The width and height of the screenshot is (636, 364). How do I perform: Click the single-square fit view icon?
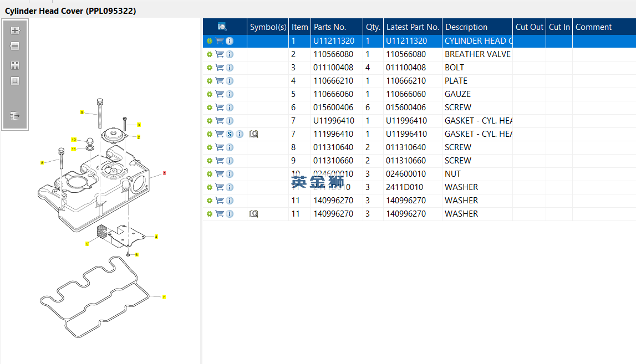click(15, 81)
